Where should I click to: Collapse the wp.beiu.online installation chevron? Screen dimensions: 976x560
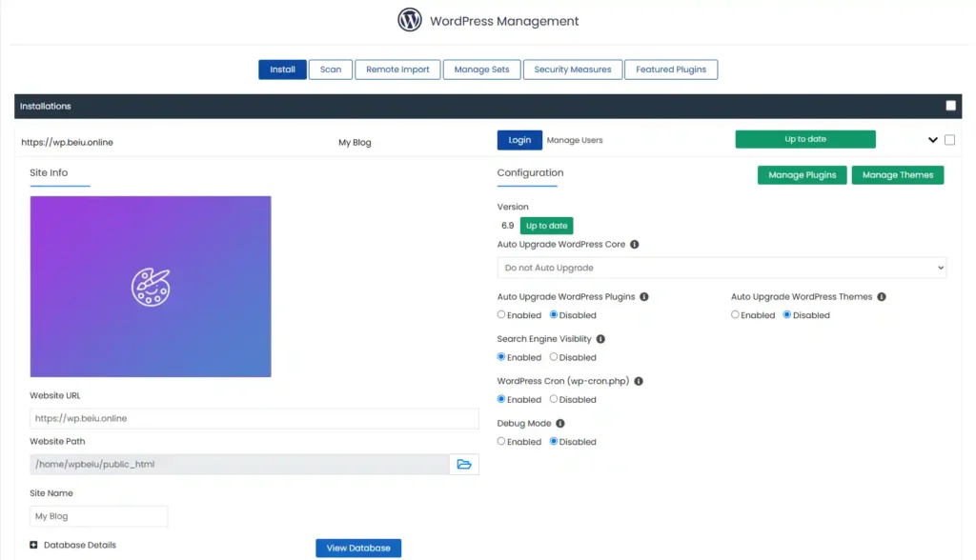pos(932,140)
